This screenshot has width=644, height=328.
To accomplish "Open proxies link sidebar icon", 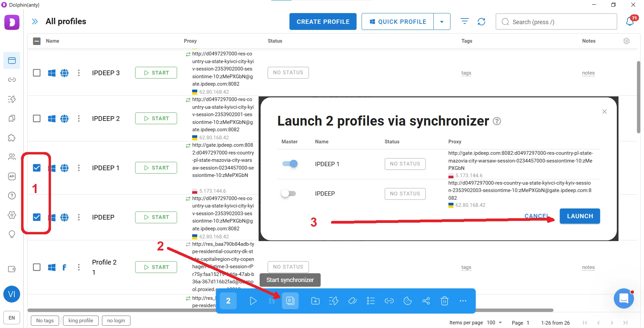I will [x=12, y=80].
